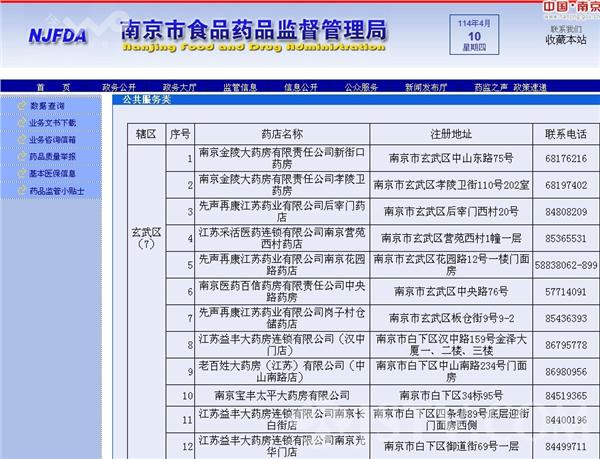This screenshot has height=459, width=600.
Task: Click the 药监之声 navigation item
Action: point(491,88)
